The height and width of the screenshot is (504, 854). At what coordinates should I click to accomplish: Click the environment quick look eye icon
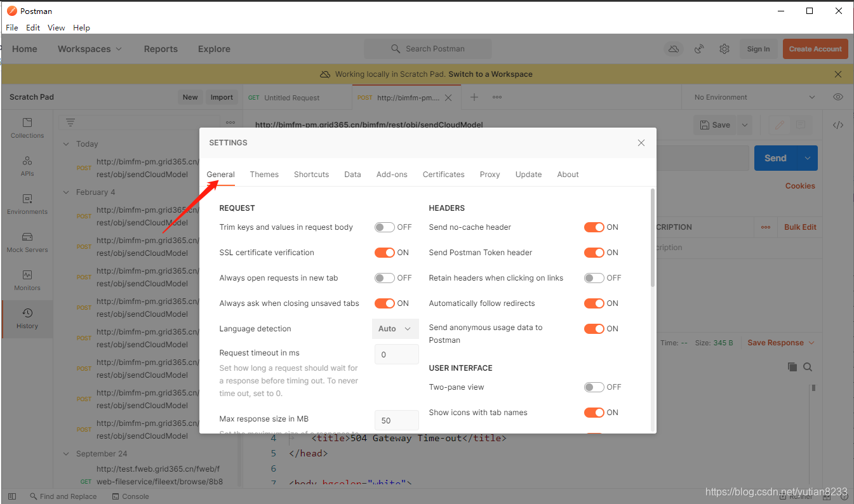click(838, 97)
